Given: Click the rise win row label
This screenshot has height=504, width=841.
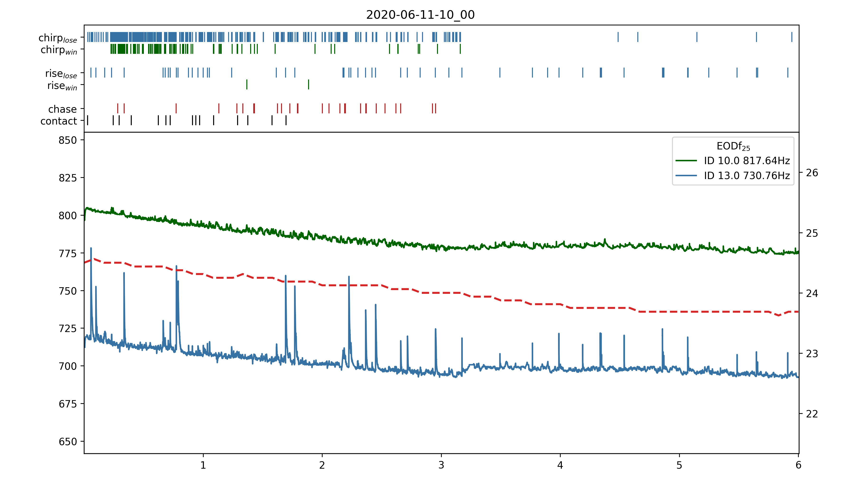Looking at the screenshot, I should tap(62, 86).
